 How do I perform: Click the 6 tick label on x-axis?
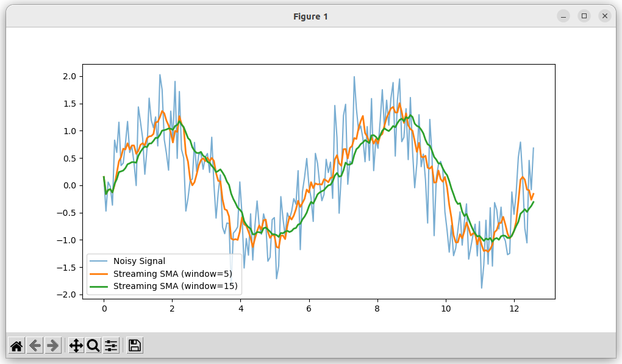309,309
